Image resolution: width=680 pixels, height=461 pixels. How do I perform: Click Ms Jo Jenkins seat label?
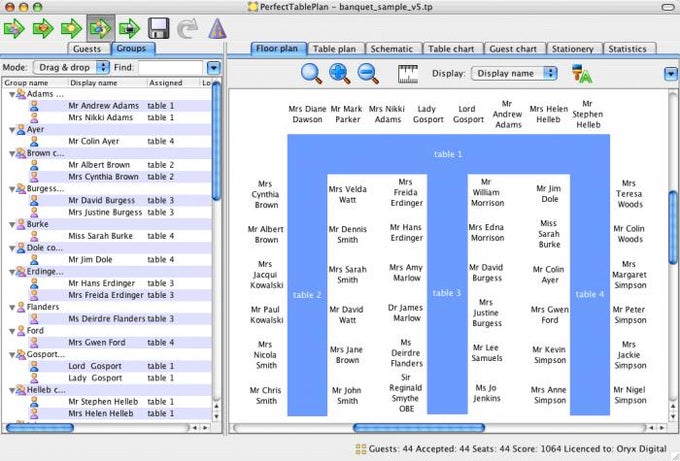487,393
